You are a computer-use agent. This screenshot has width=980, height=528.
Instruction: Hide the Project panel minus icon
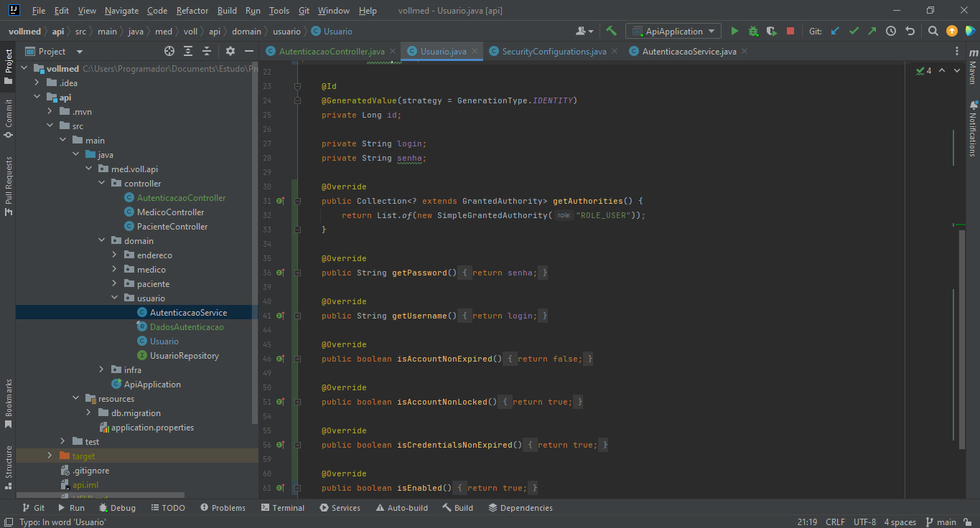tap(249, 51)
